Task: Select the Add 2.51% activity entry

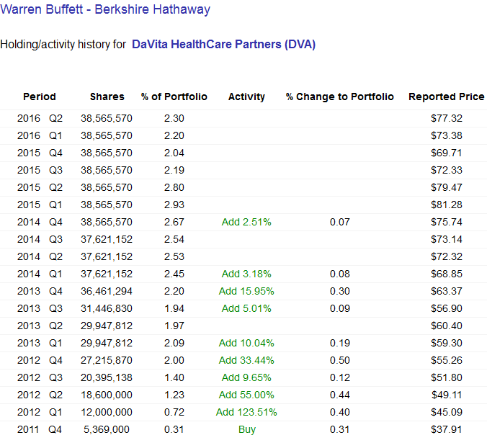Action: [246, 223]
